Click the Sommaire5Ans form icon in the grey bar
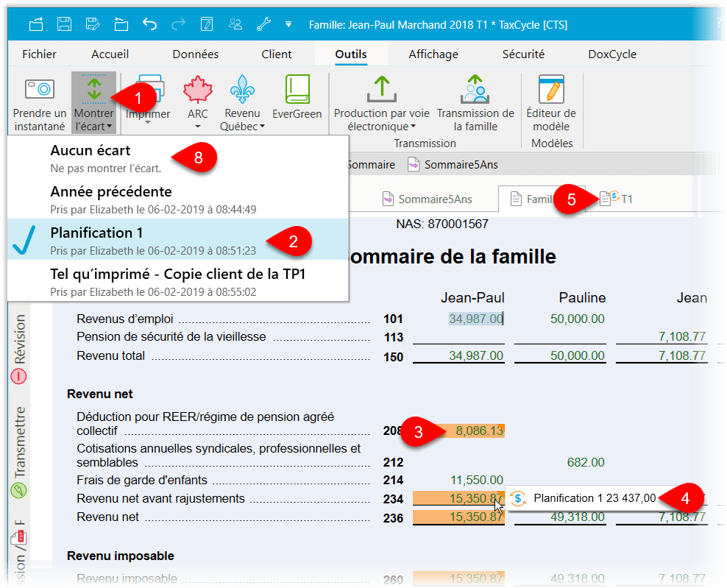 coord(414,164)
